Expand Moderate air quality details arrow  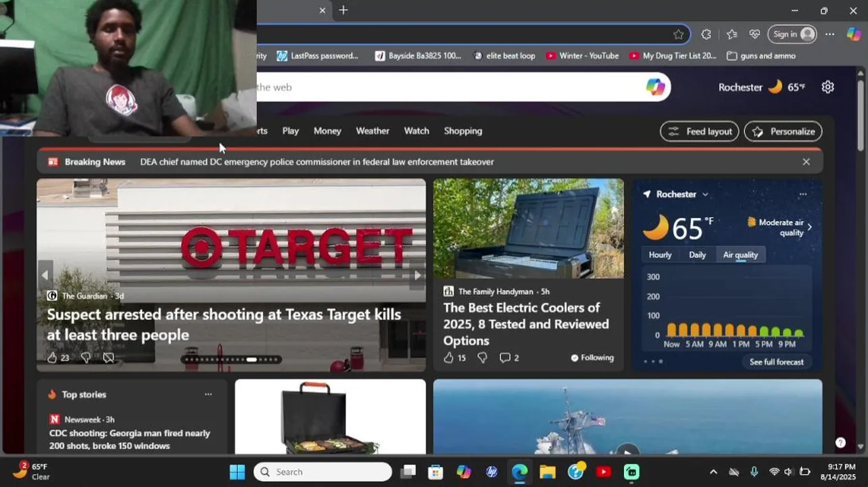tap(809, 227)
